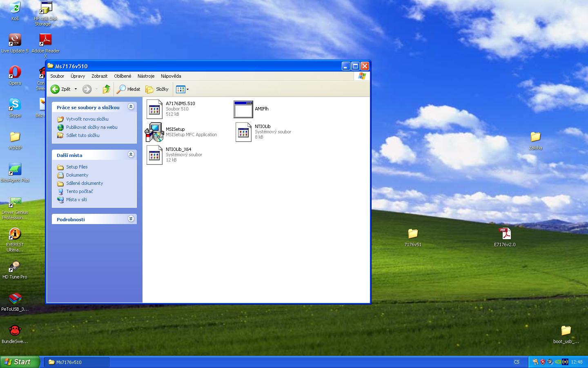Viewport: 588px width, 368px height.
Task: Select the E7176v2.0 PDF on desktop
Action: tap(505, 234)
